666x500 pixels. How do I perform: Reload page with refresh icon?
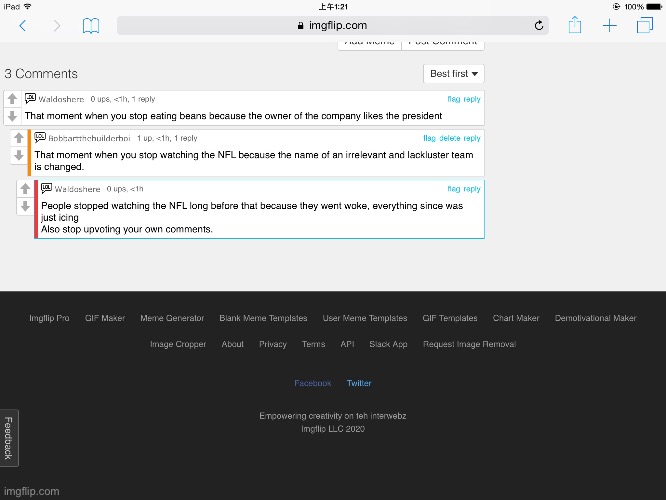539,26
